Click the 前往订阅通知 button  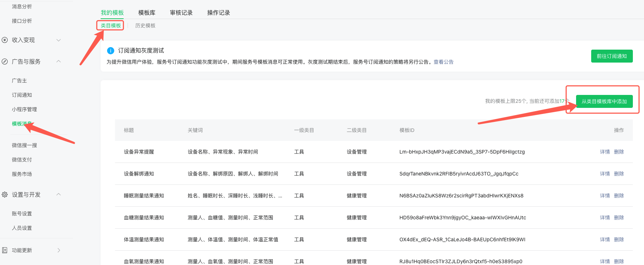coord(612,56)
